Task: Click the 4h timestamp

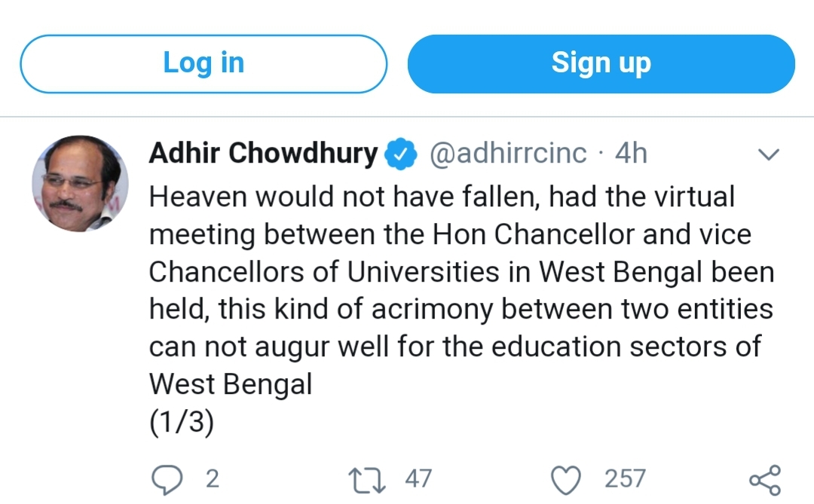Action: (632, 154)
